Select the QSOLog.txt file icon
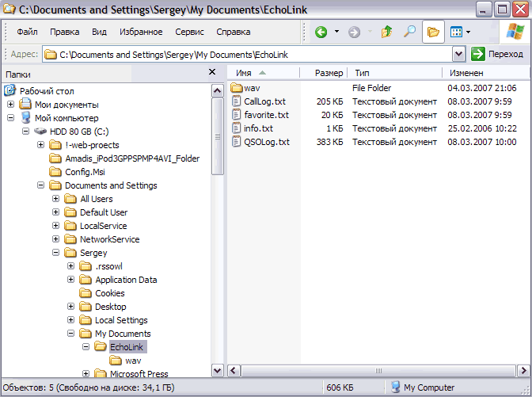This screenshot has height=397, width=532. pyautogui.click(x=236, y=142)
